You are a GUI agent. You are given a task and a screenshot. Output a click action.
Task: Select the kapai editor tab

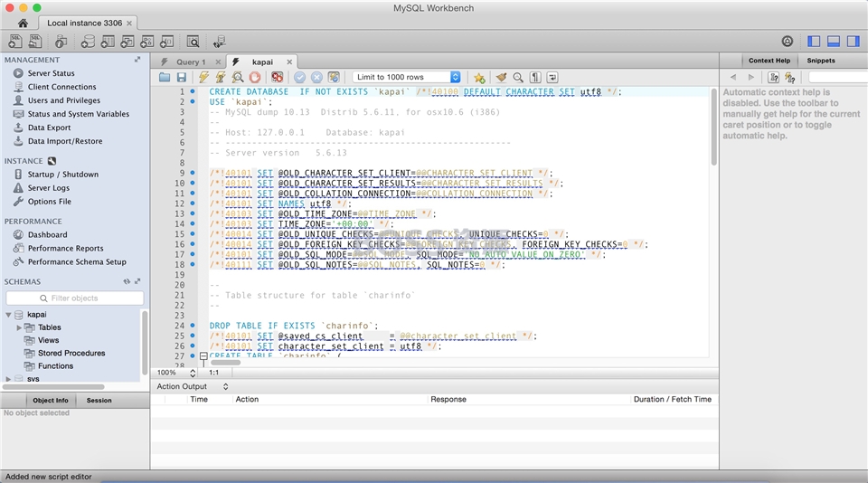pyautogui.click(x=262, y=62)
